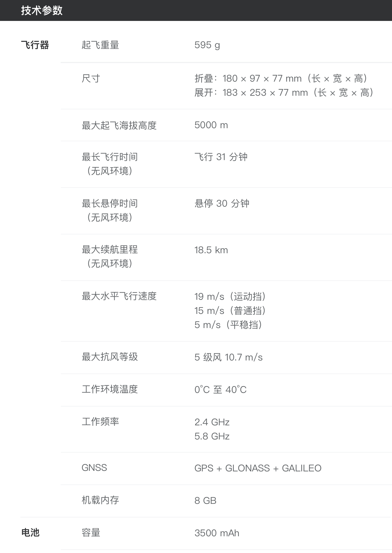This screenshot has height=553, width=392.
Task: Click the 技术参数 header title
Action: tap(42, 10)
